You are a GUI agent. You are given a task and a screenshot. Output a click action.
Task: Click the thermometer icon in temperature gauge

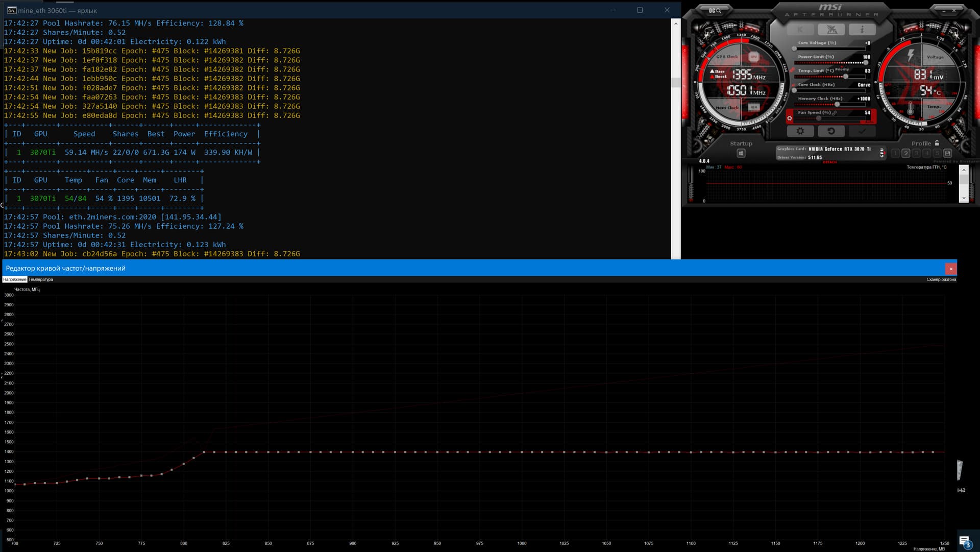(x=910, y=108)
